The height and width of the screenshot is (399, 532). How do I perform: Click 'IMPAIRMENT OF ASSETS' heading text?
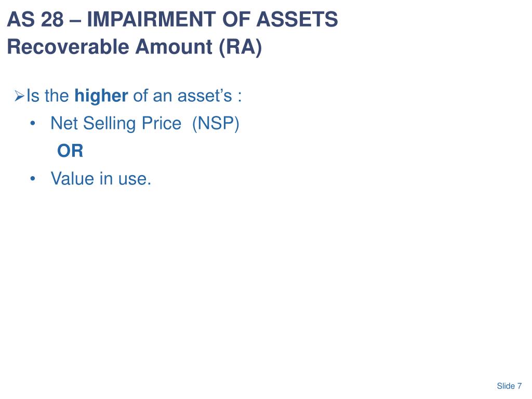[x=212, y=19]
